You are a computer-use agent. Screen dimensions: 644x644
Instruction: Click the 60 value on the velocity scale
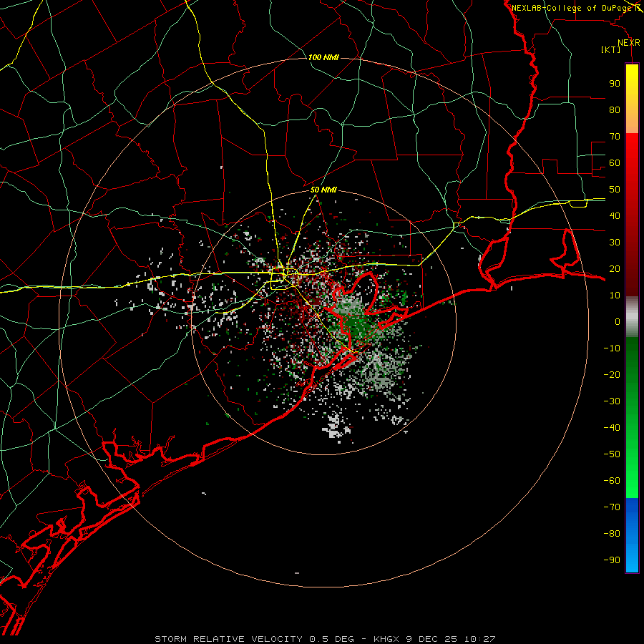(x=615, y=162)
